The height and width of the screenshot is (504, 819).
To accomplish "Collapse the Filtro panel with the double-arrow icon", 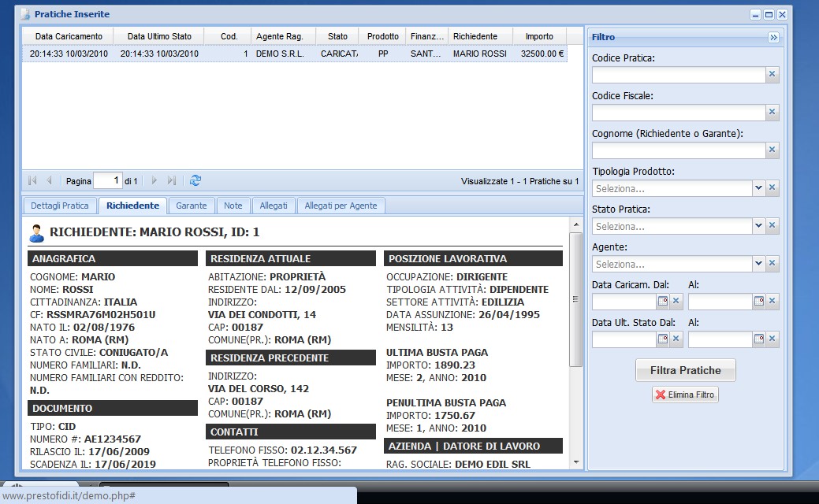I will pyautogui.click(x=773, y=37).
